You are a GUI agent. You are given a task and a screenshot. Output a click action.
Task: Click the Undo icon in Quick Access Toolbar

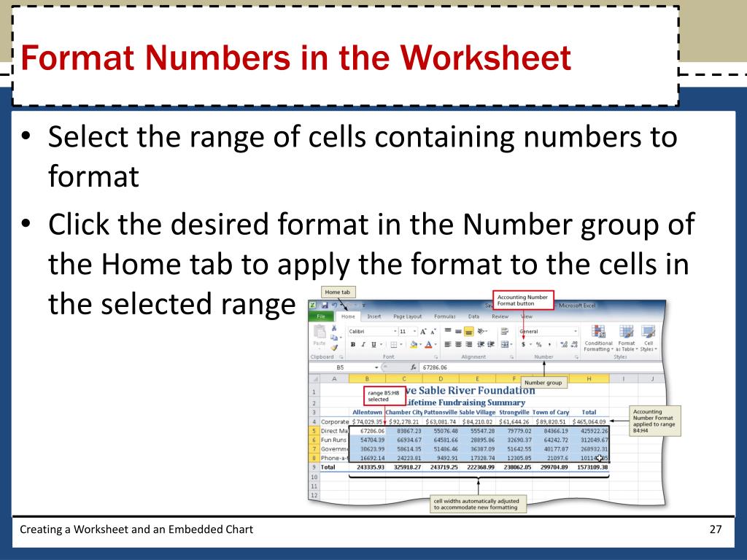coord(334,306)
